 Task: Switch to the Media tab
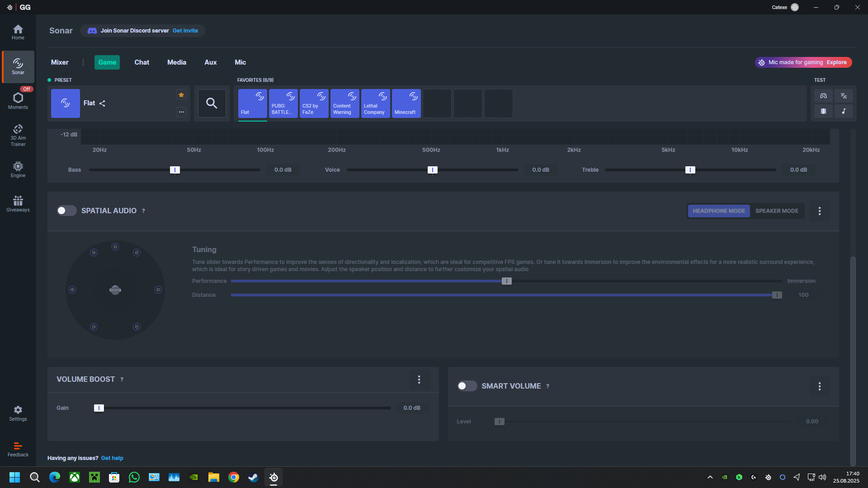[177, 62]
